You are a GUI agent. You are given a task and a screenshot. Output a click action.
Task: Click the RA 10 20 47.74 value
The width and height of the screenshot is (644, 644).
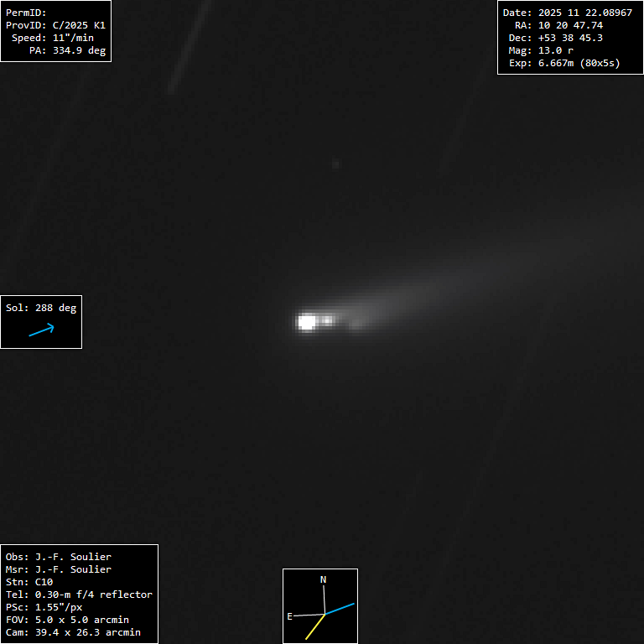[570, 25]
